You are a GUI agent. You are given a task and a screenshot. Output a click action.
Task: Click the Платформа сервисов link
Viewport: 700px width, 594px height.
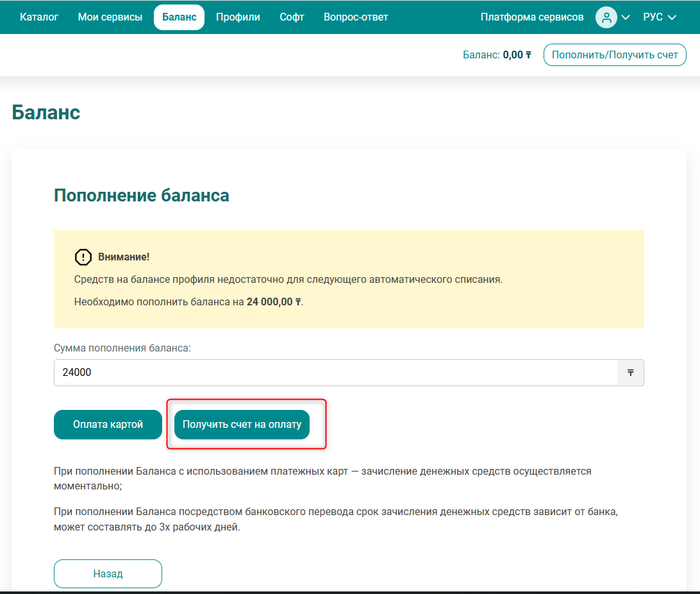point(532,17)
